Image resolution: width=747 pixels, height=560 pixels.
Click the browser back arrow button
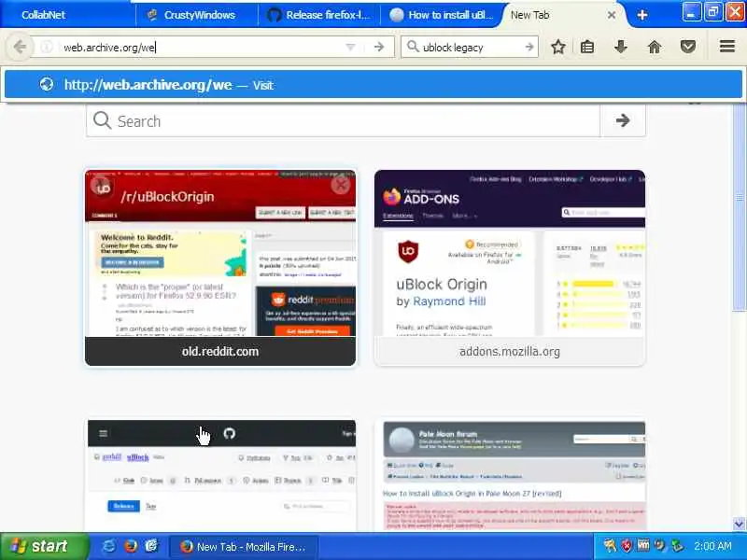click(x=20, y=48)
